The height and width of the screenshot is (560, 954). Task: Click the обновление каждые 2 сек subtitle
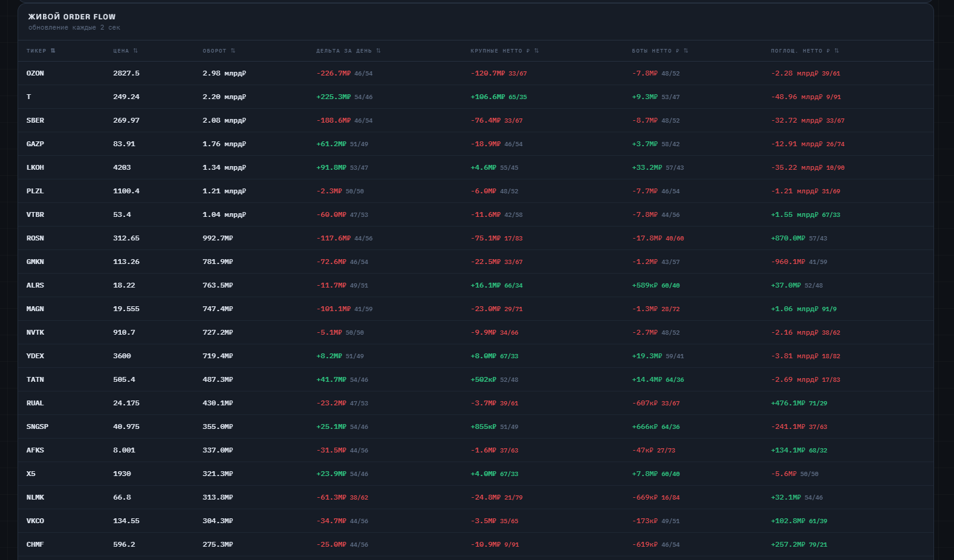coord(74,28)
